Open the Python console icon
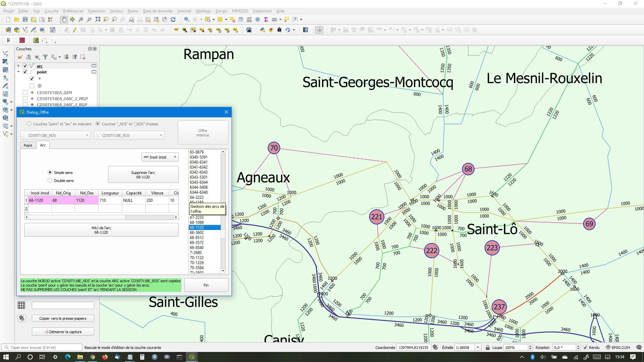This screenshot has width=644, height=362. [x=263, y=30]
